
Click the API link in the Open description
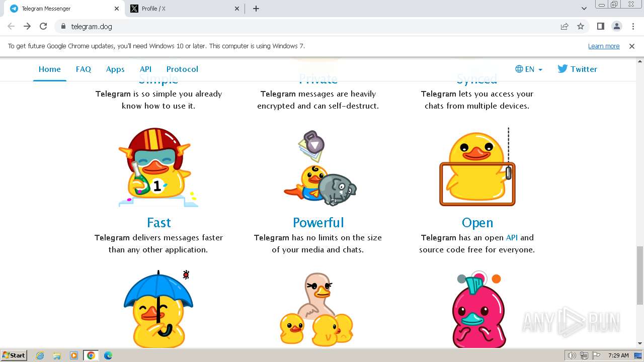click(512, 237)
